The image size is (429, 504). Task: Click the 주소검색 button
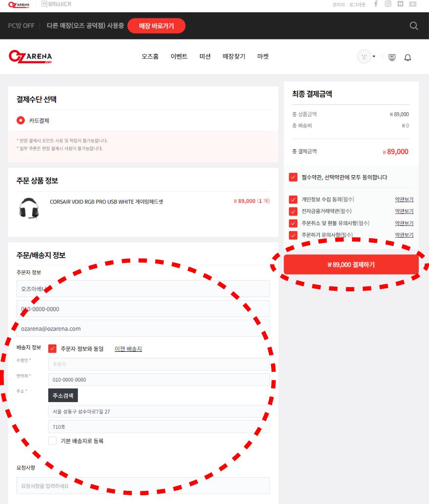tap(63, 395)
